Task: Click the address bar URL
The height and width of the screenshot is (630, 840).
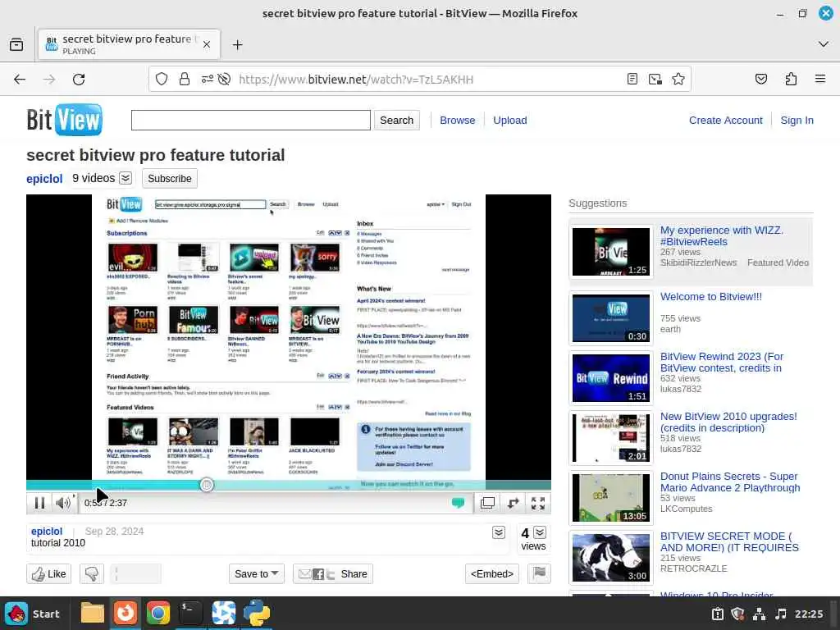Action: (356, 80)
